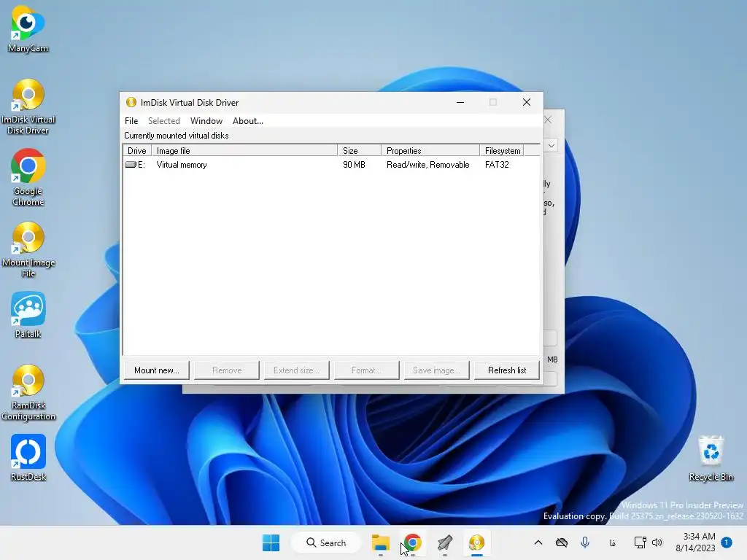Open network status tray icon

coord(640,542)
